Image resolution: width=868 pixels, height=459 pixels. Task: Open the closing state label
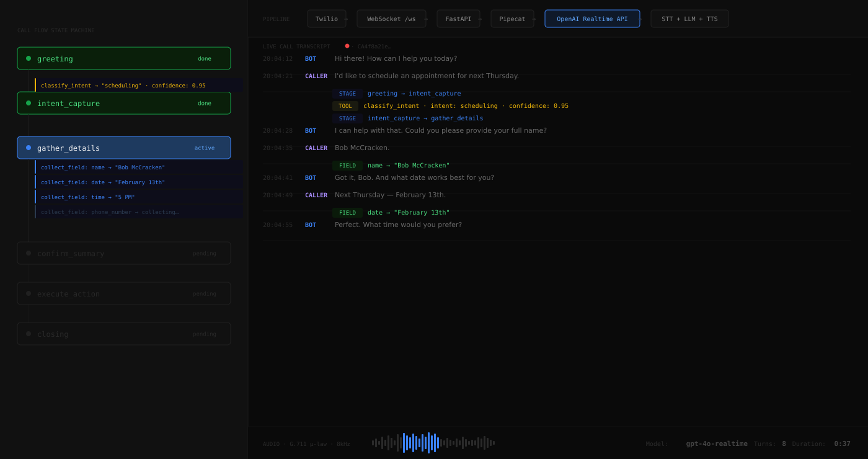click(x=53, y=334)
